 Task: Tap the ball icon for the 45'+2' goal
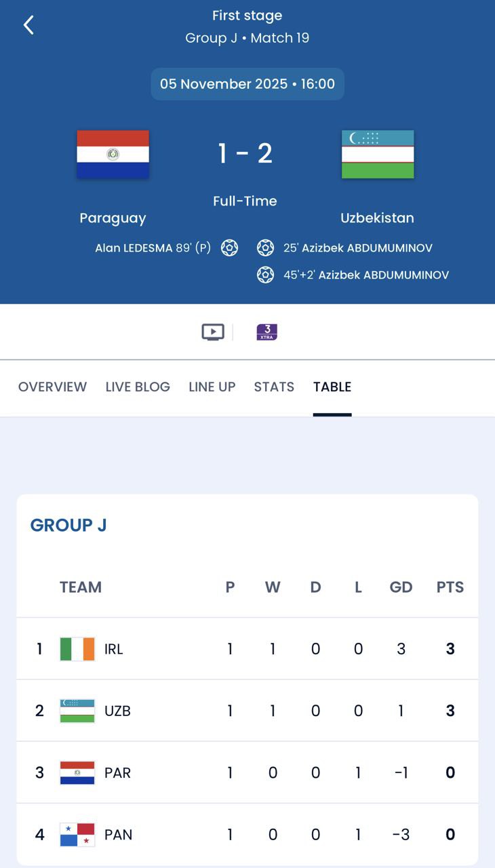pyautogui.click(x=265, y=275)
